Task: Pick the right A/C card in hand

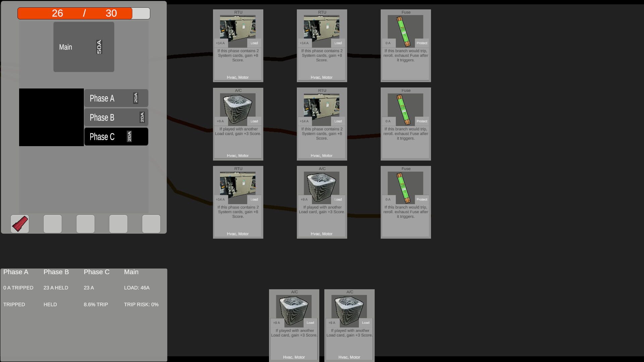Action: (x=350, y=325)
